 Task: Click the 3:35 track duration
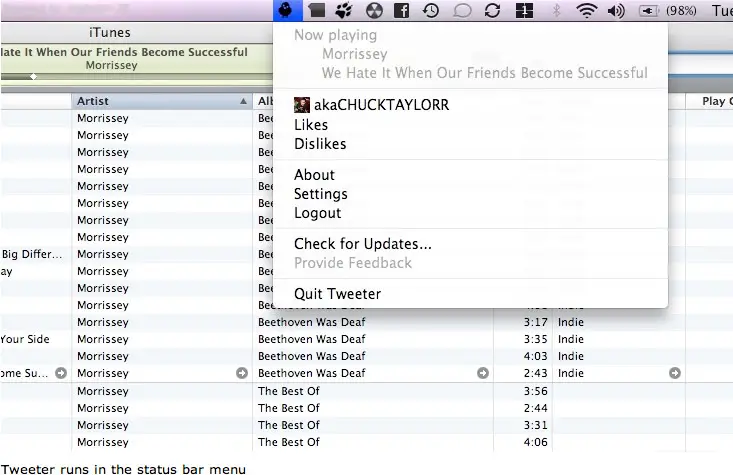click(535, 339)
